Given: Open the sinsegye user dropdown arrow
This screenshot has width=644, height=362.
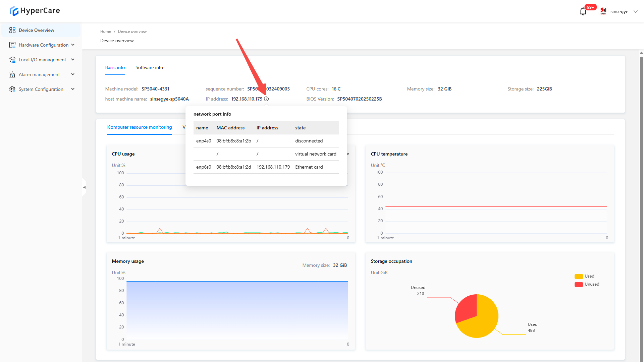Looking at the screenshot, I should 635,11.
